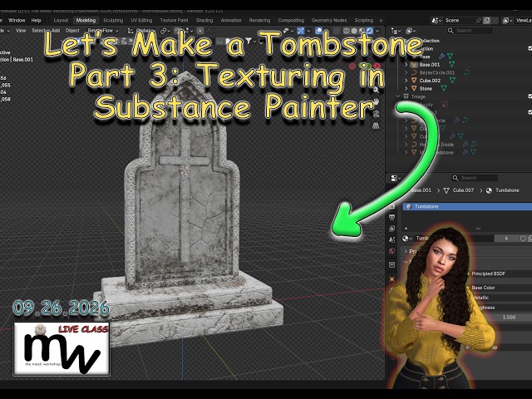Click the mesh data icon beside Stone

point(443,88)
